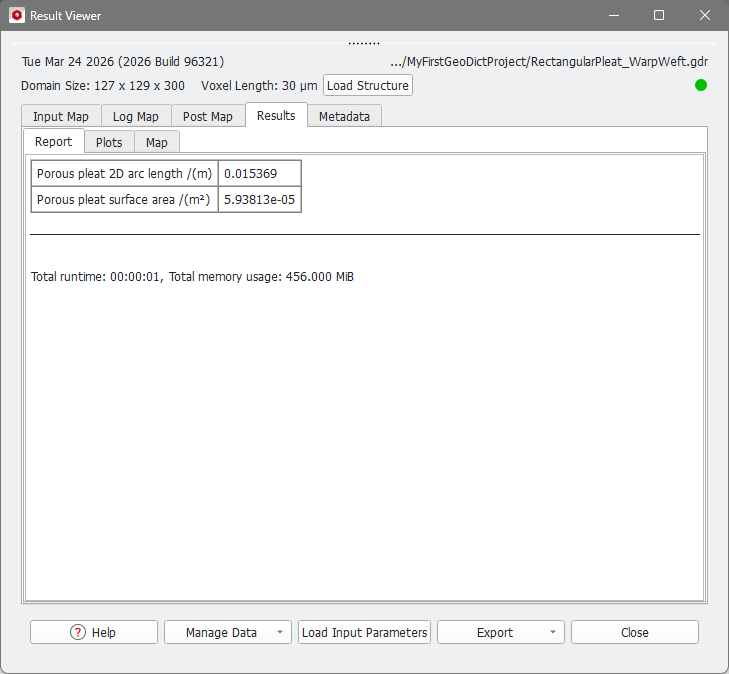View the Metadata tab
Screen dimensions: 729x674
(x=344, y=116)
